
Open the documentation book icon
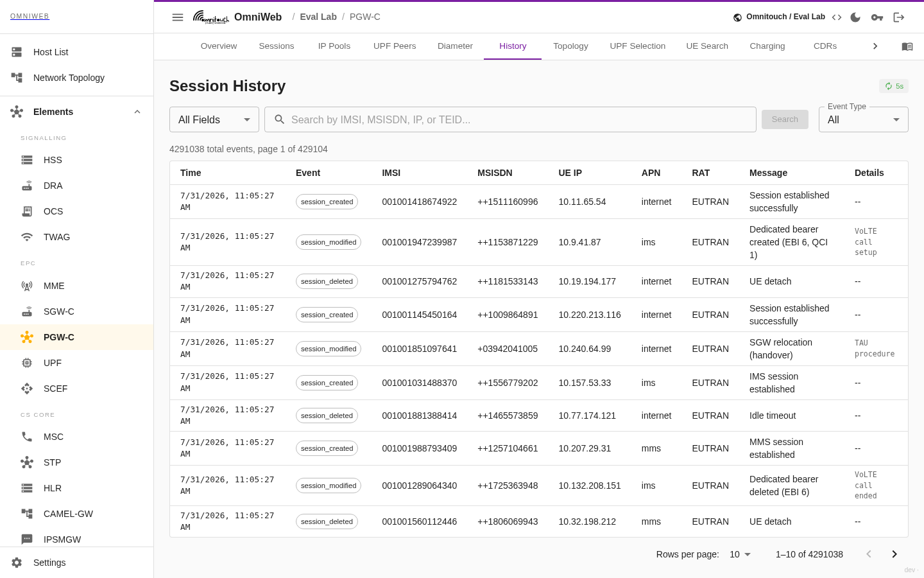coord(907,46)
